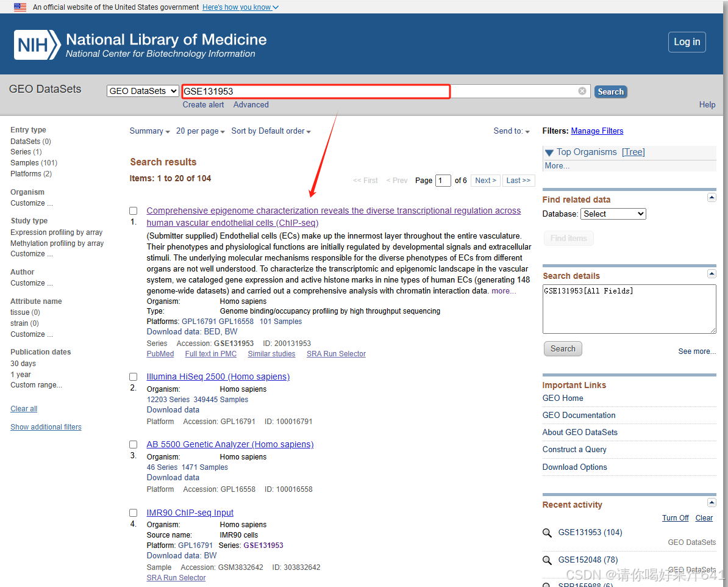
Task: Open the 101 Samples link
Action: click(x=280, y=321)
